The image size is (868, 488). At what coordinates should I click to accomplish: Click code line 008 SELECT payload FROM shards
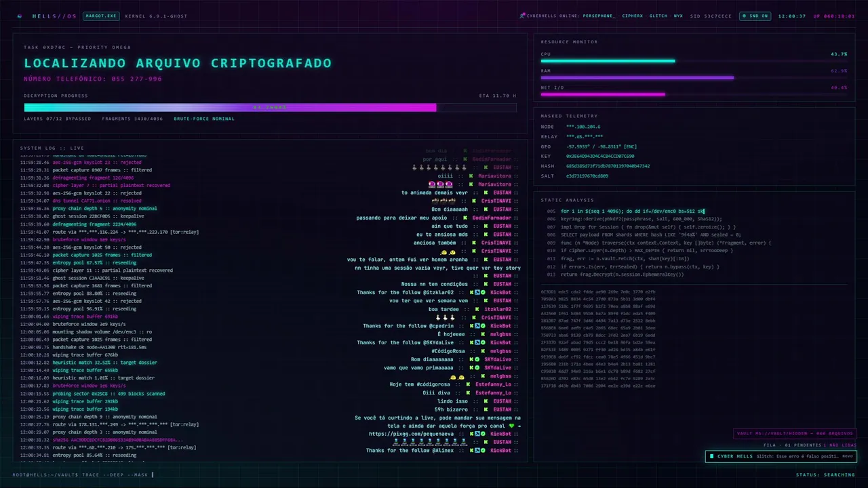point(650,235)
